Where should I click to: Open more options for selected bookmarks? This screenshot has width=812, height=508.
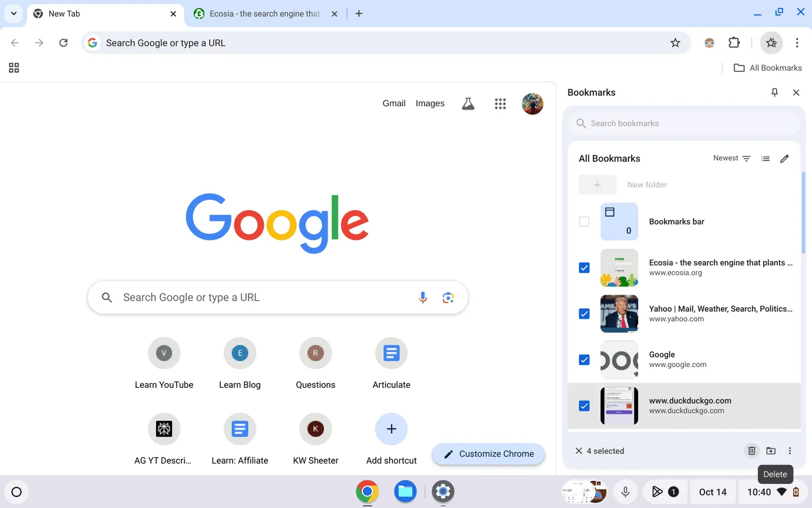point(789,451)
